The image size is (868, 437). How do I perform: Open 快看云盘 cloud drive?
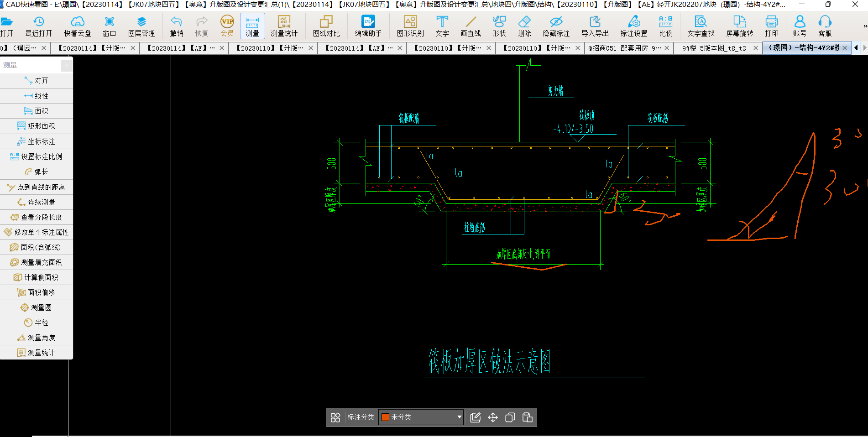(78, 26)
